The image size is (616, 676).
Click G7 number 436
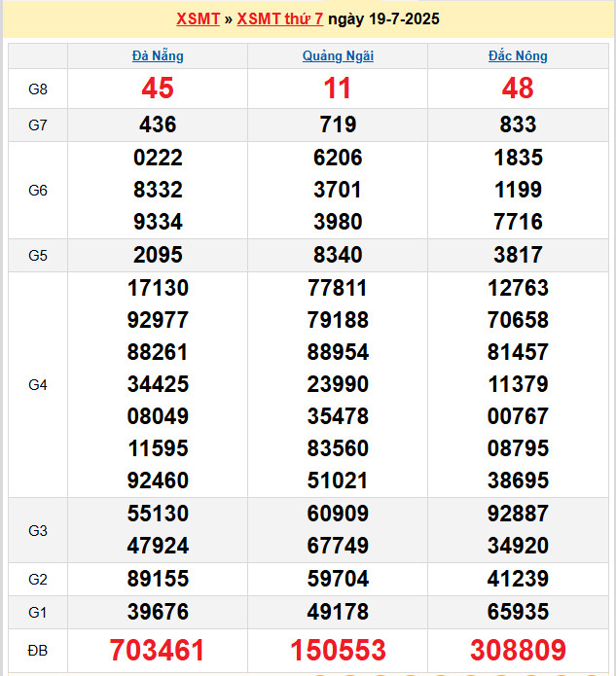(x=158, y=125)
